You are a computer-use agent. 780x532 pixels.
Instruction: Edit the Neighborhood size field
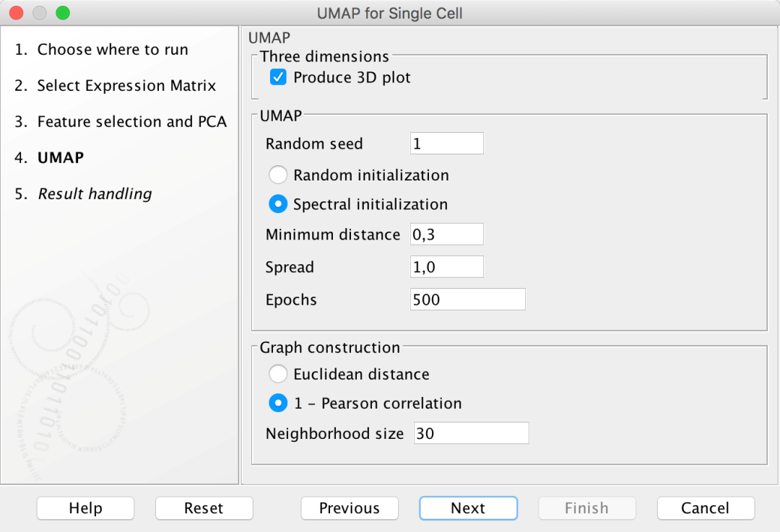pos(471,434)
